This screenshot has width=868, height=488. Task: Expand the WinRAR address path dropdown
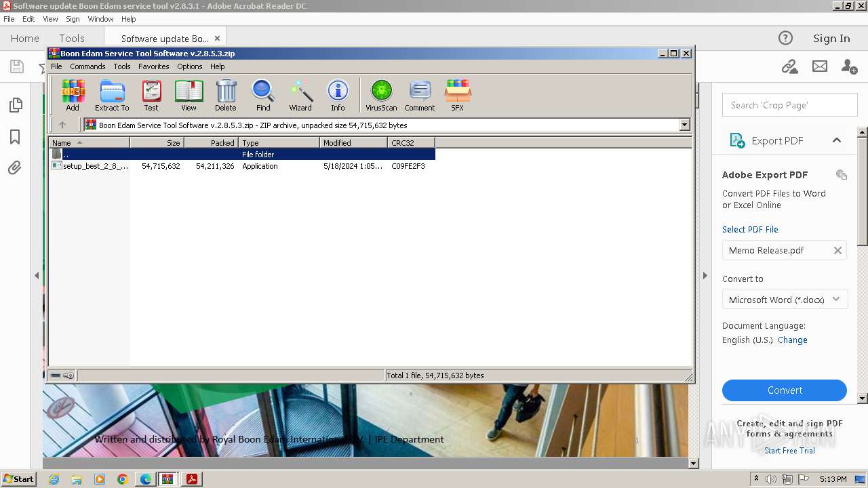tap(684, 125)
